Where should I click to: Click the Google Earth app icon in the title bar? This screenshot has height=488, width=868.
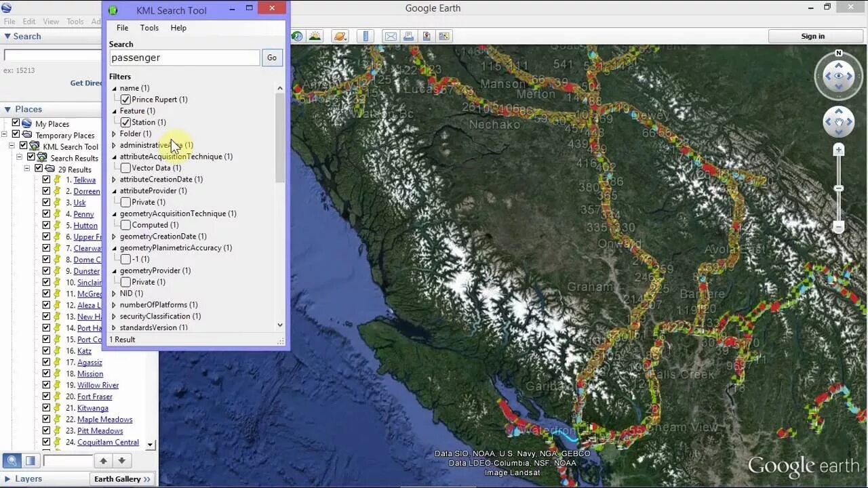click(6, 8)
